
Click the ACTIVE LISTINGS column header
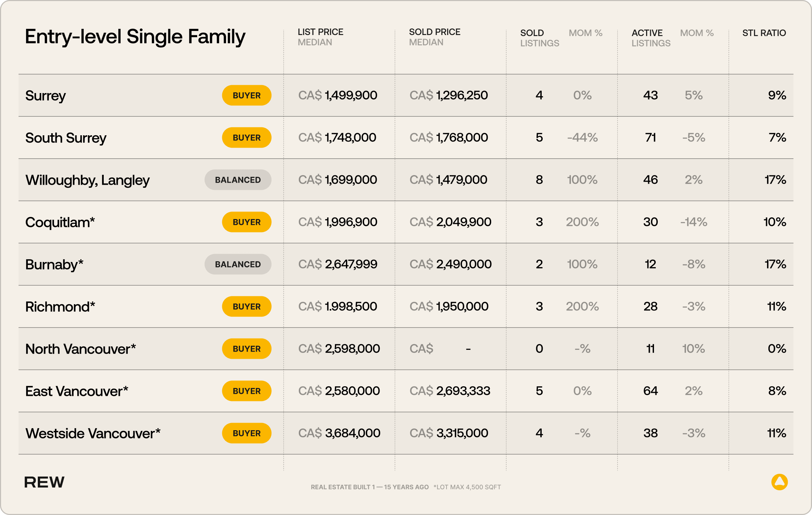pos(651,38)
